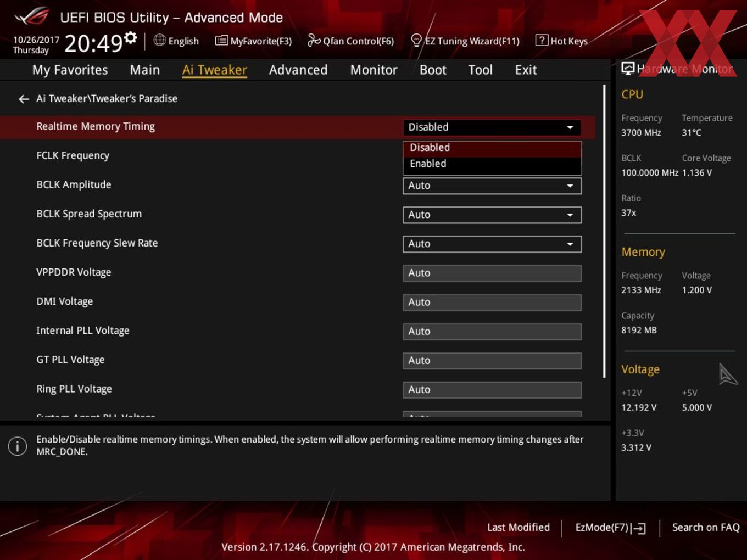Click the Last Modified button
The height and width of the screenshot is (560, 747).
(x=519, y=527)
